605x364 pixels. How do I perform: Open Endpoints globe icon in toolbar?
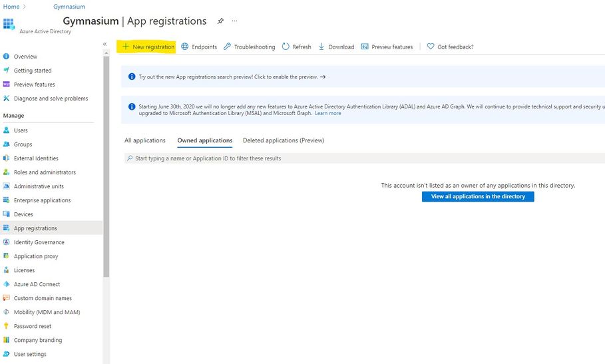185,47
